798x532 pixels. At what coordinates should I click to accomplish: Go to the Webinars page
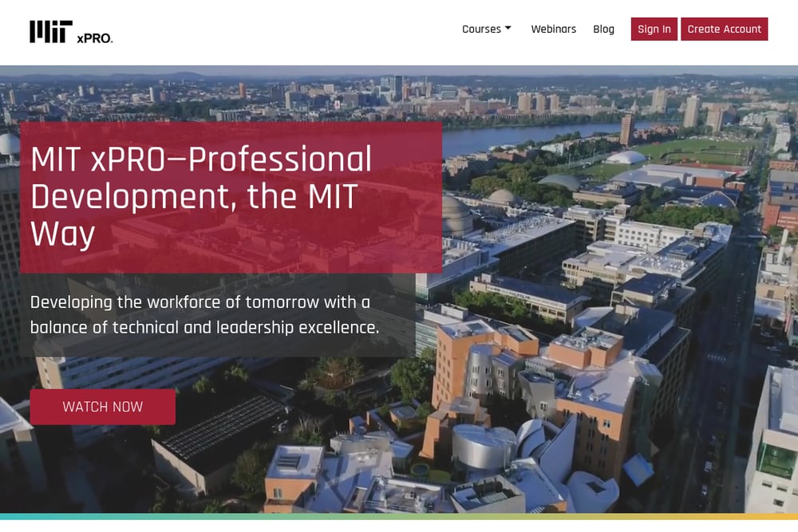553,29
